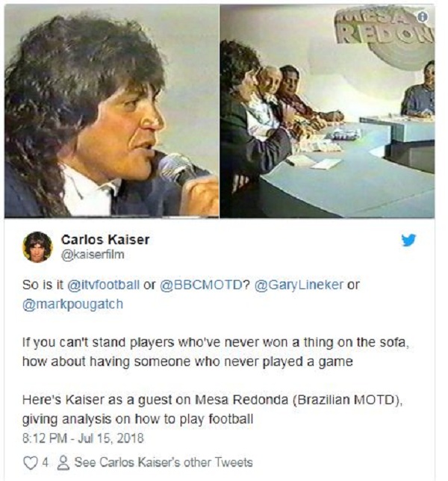Visit the @markpougatch profile link
The height and width of the screenshot is (481, 448).
(72, 304)
